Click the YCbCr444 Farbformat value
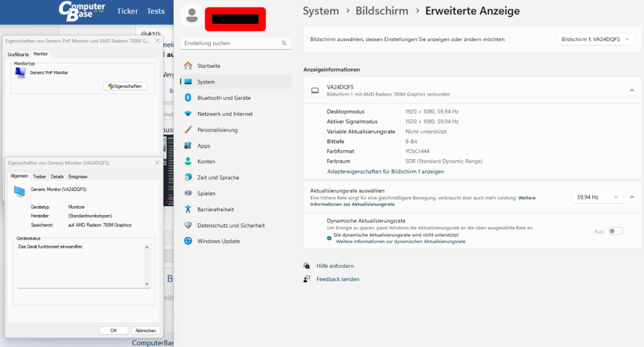The image size is (644, 347). point(418,151)
